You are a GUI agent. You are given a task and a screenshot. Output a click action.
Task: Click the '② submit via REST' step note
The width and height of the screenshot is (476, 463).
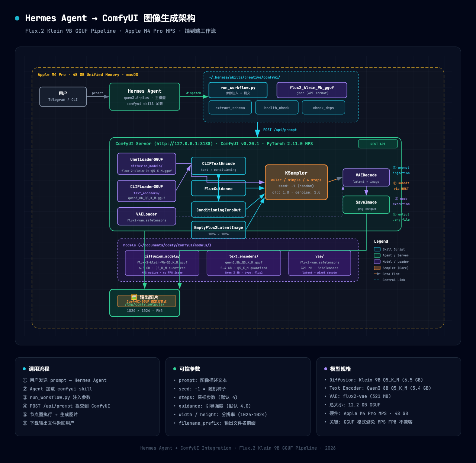click(x=401, y=186)
